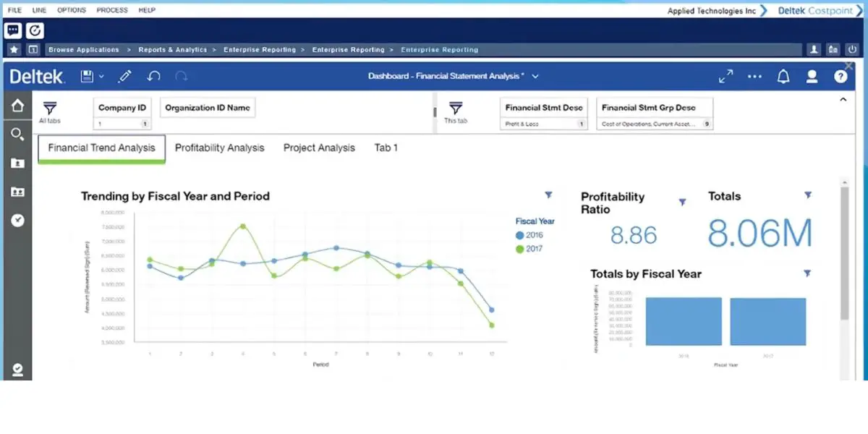868x434 pixels.
Task: Click Applied Technologies Inc company link
Action: (x=712, y=11)
